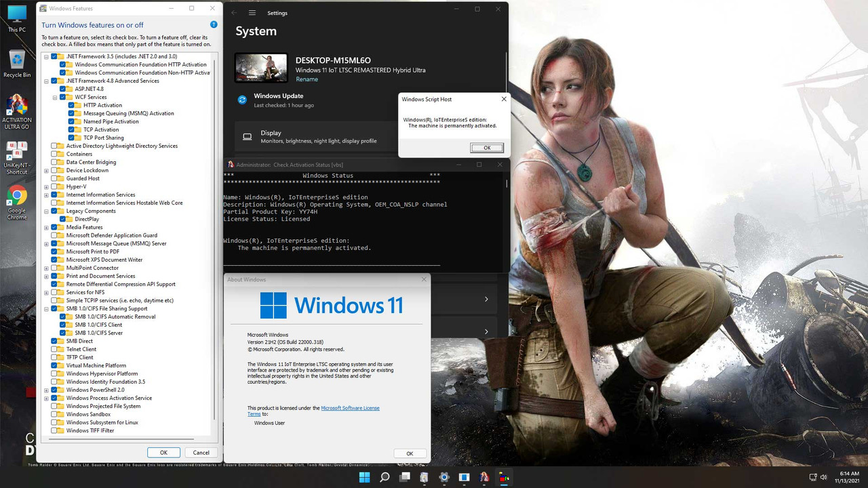Enable the Telnet Client checkbox
This screenshot has width=868, height=488.
pos(54,349)
